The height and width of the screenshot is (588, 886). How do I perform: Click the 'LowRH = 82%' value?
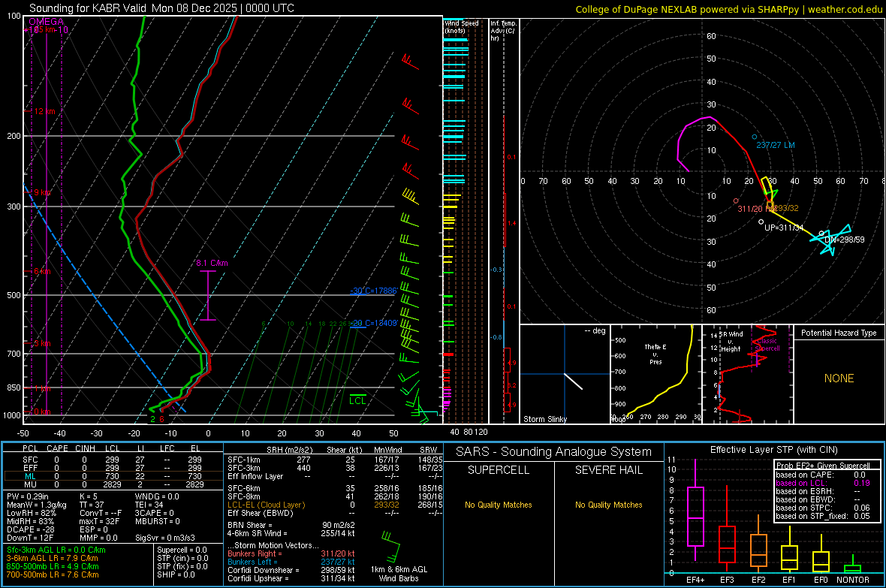pos(31,513)
